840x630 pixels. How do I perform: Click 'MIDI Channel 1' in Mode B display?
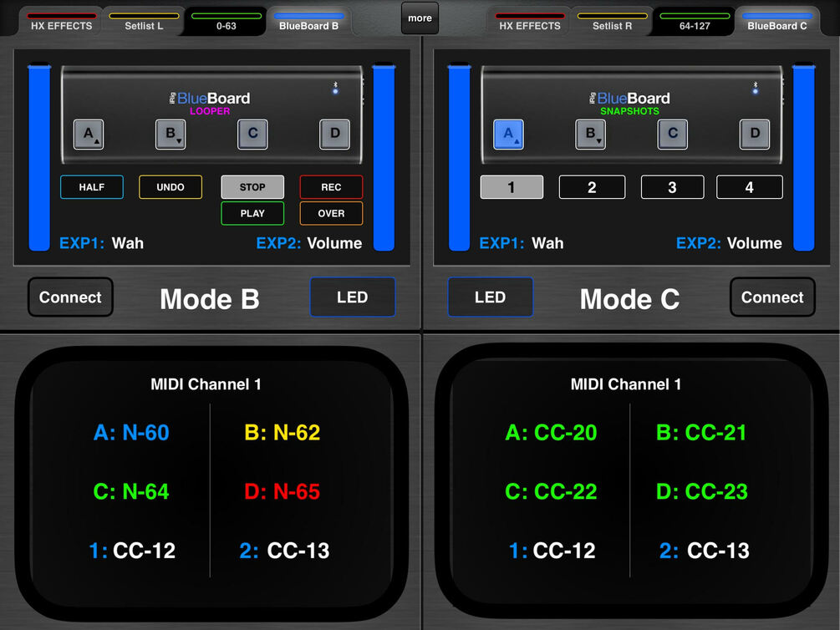206,384
